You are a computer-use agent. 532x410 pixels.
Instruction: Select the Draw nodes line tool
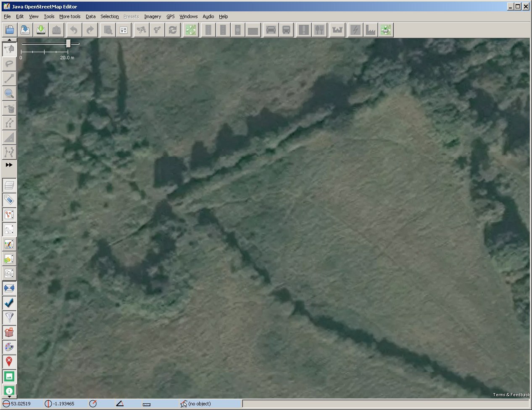tap(9, 78)
